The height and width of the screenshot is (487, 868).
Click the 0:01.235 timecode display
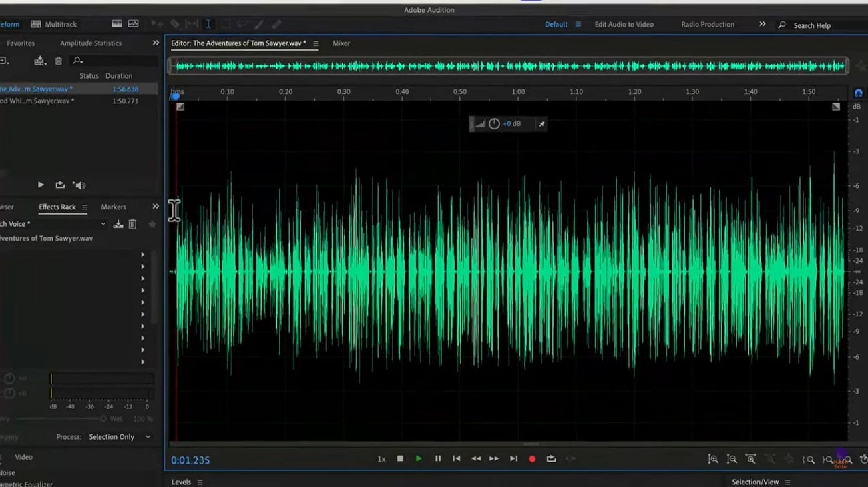click(190, 460)
